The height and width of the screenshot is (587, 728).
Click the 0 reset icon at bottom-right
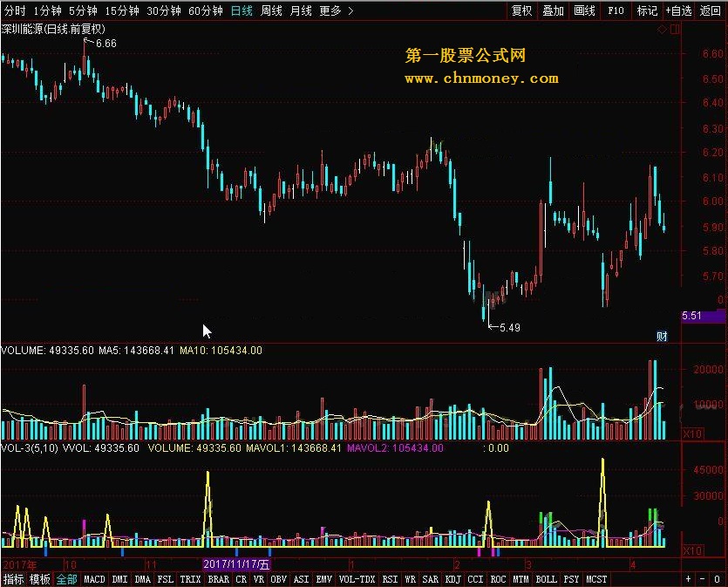[x=717, y=579]
